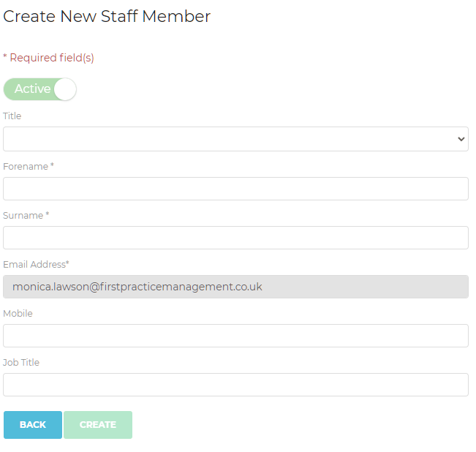
Task: Click the "Mobile" field label
Action: tap(18, 314)
